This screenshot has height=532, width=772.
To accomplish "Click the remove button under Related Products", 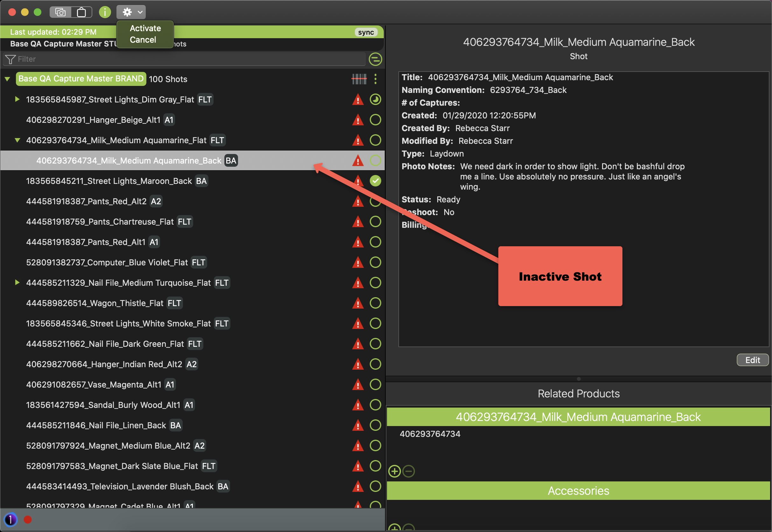I will point(409,471).
